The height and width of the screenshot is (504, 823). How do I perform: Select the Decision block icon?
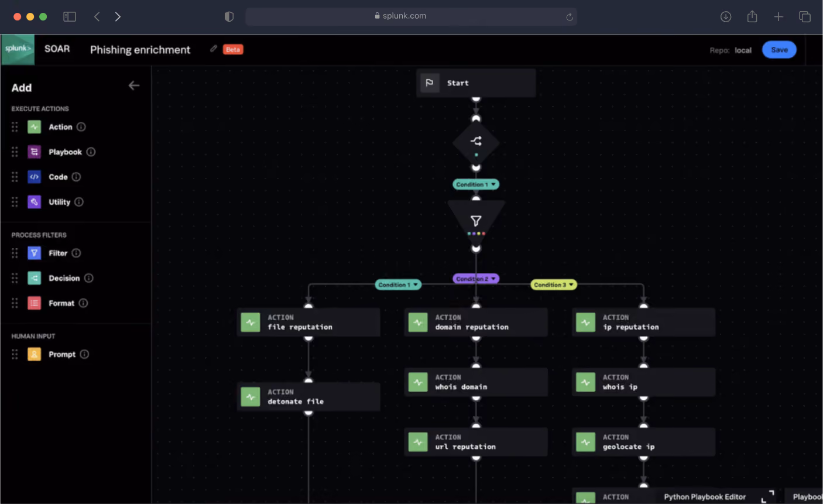point(35,278)
